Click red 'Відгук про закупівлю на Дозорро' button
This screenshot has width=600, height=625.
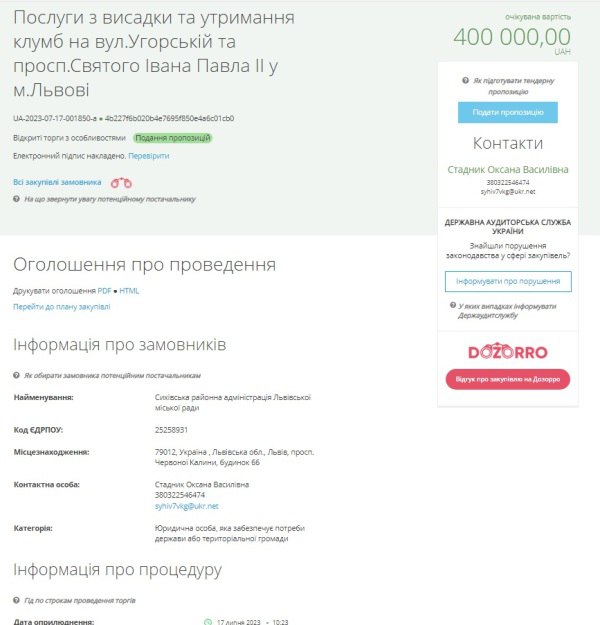coord(507,379)
